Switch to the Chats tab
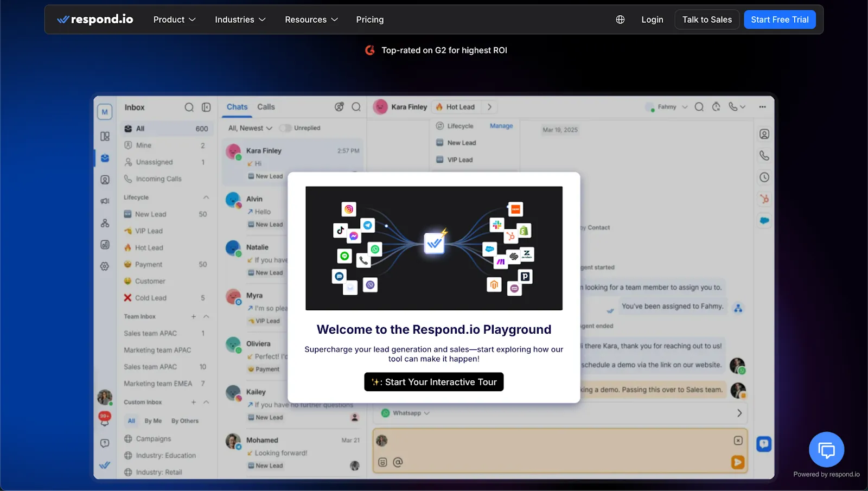 click(x=237, y=107)
